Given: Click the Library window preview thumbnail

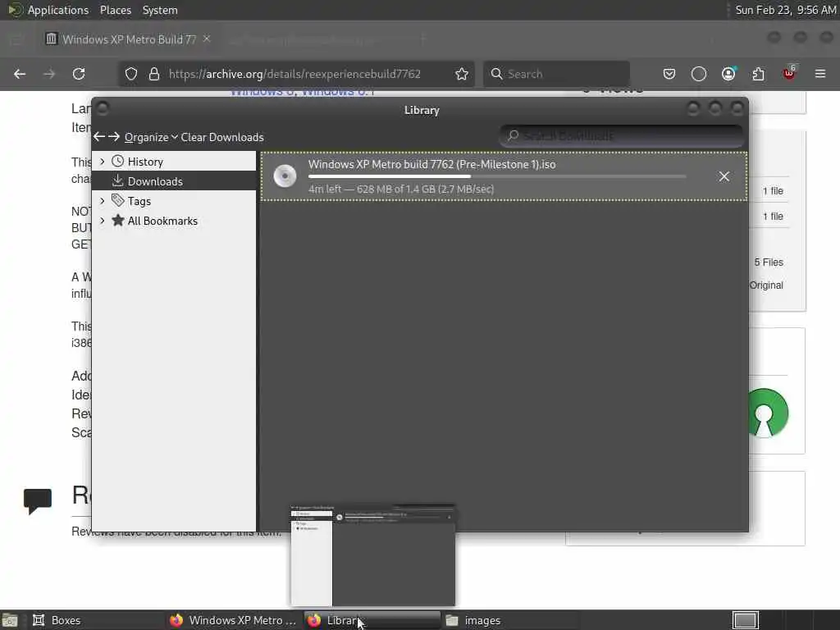Looking at the screenshot, I should tap(373, 555).
